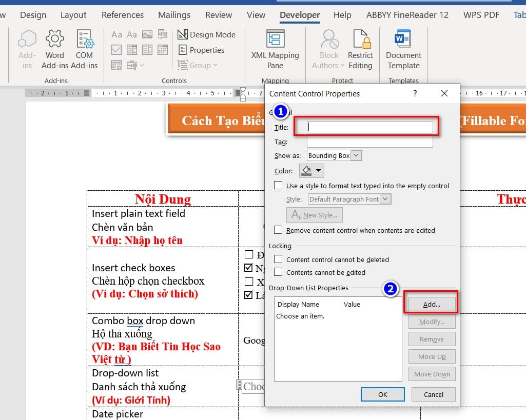Viewport: 526px width, 420px height.
Task: Click the Group controls icon
Action: coord(183,65)
